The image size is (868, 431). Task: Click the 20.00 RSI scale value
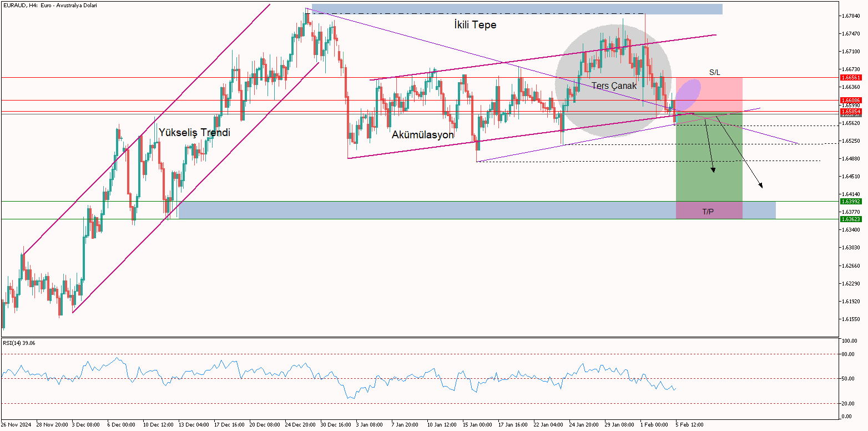tap(849, 404)
